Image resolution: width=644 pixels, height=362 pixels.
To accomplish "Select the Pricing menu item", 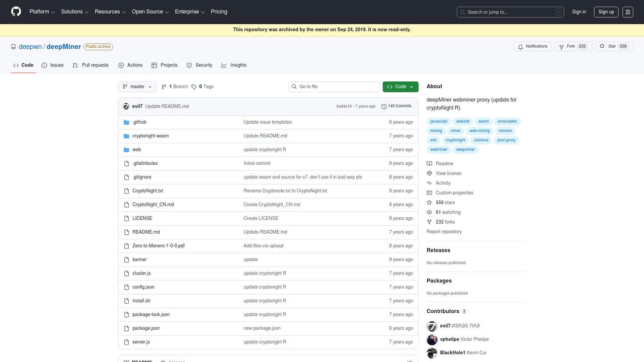I will [219, 12].
